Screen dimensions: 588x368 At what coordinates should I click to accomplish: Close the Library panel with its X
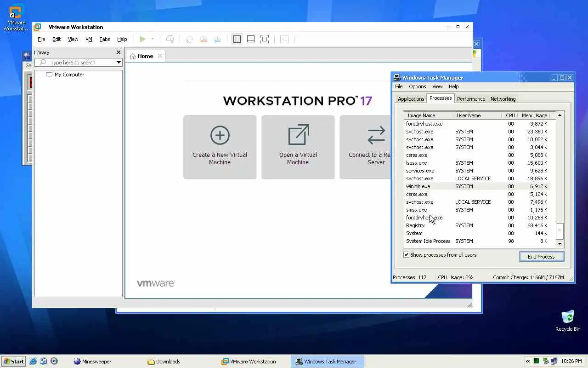119,52
